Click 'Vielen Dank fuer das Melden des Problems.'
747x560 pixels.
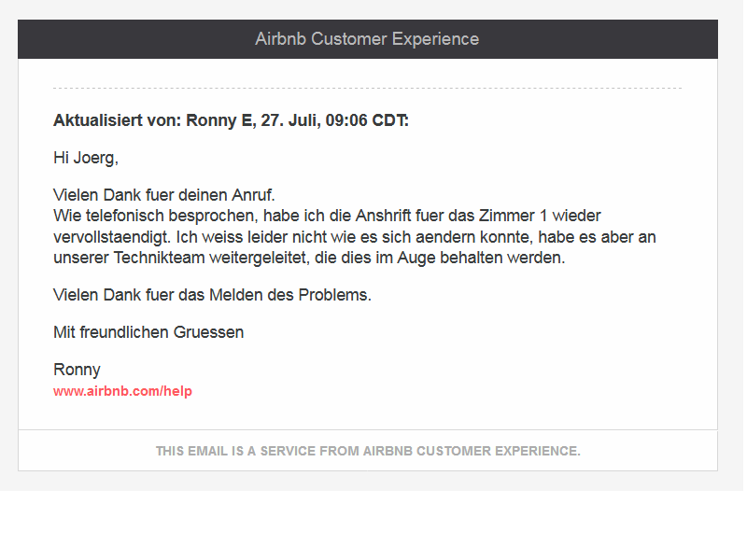[x=212, y=295]
